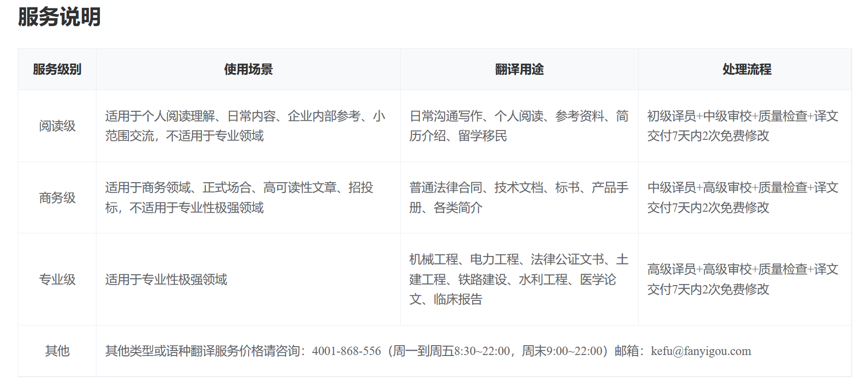This screenshot has height=389, width=868.
Task: Click the 其他 row label
Action: [57, 351]
